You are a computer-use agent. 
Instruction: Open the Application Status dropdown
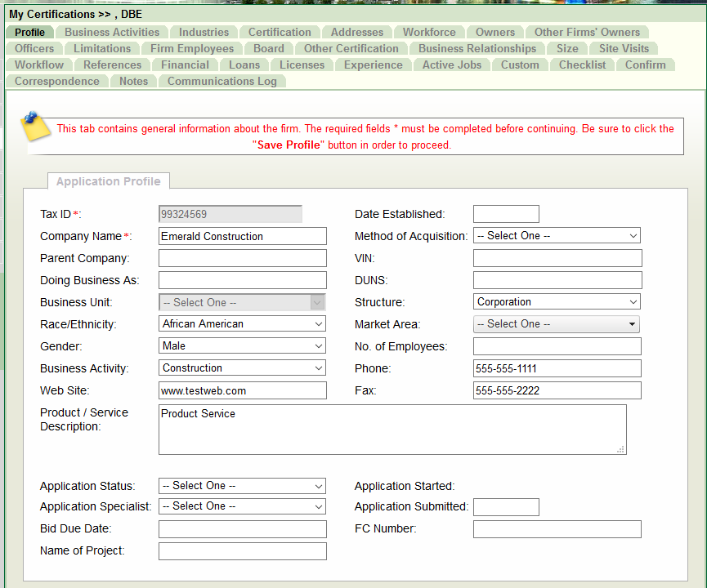(x=242, y=486)
